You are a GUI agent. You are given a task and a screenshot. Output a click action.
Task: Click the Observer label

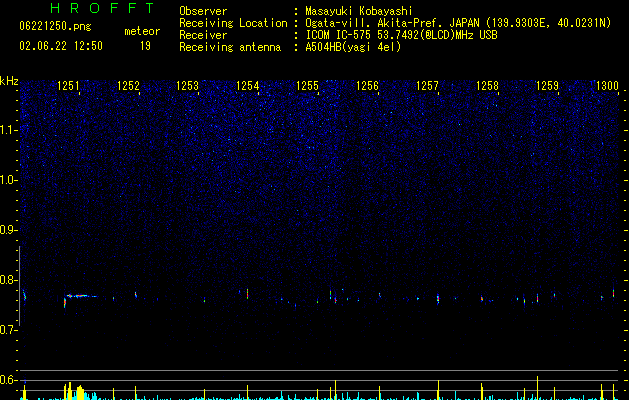[203, 11]
